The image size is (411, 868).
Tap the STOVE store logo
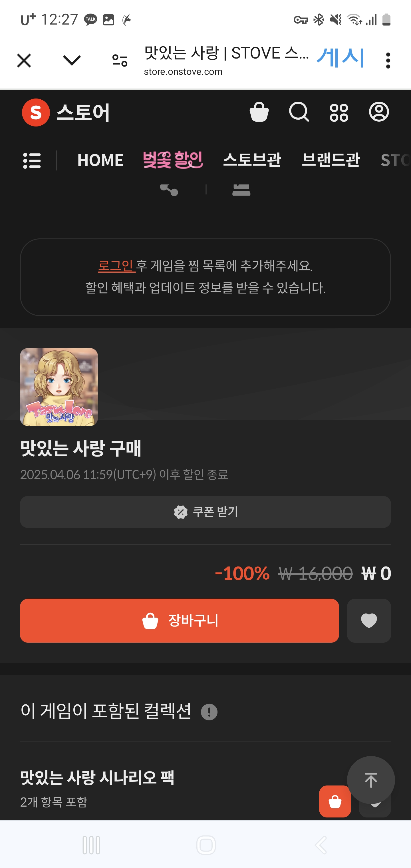pos(66,112)
